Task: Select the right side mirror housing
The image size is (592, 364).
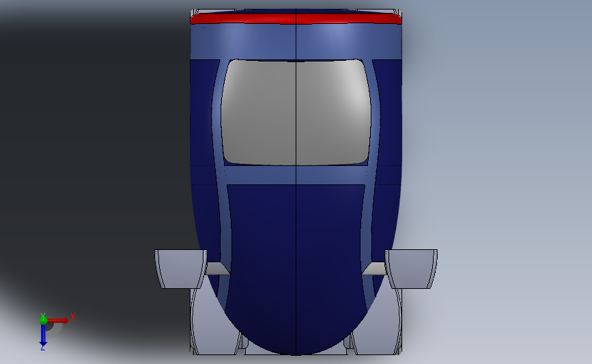Action: [x=411, y=269]
